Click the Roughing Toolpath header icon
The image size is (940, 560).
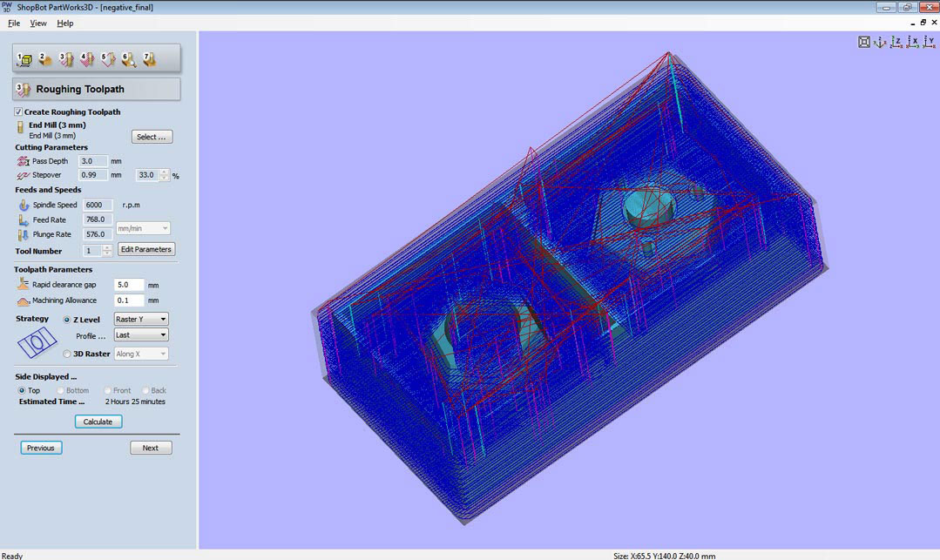click(x=23, y=90)
